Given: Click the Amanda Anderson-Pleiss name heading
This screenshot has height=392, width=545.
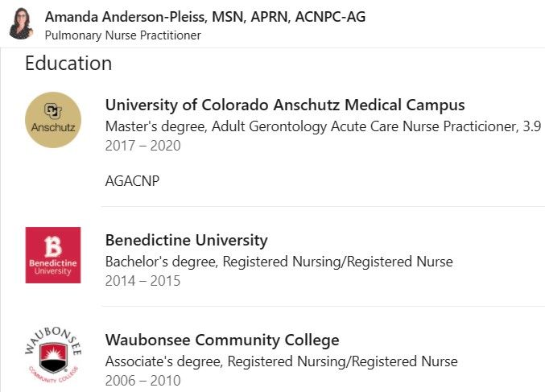Looking at the screenshot, I should point(205,17).
